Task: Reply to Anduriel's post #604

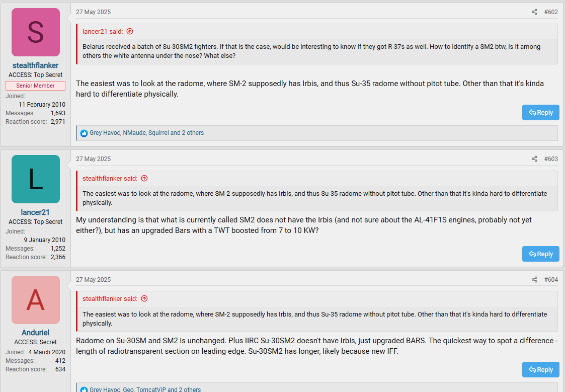Action: coord(540,370)
